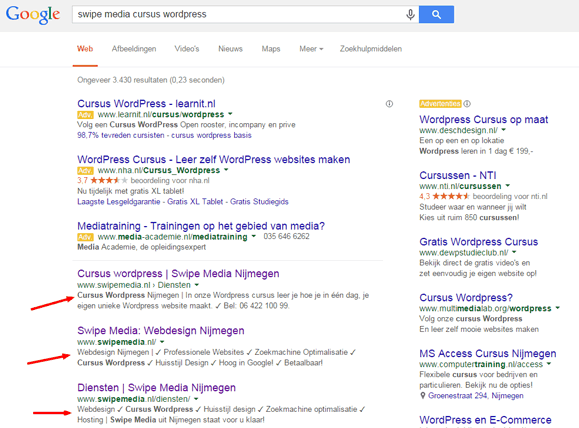
Task: Open the Google logo homepage
Action: coord(33,15)
